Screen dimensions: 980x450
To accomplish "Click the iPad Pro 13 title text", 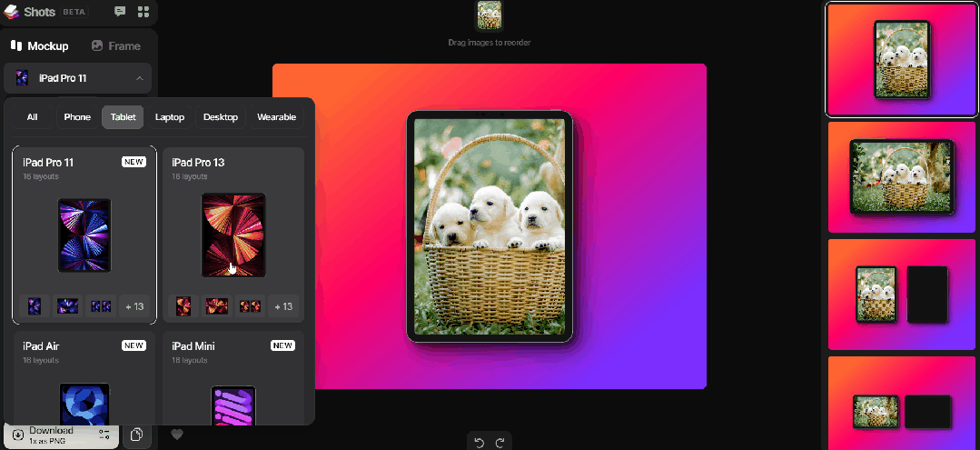I will pos(198,163).
